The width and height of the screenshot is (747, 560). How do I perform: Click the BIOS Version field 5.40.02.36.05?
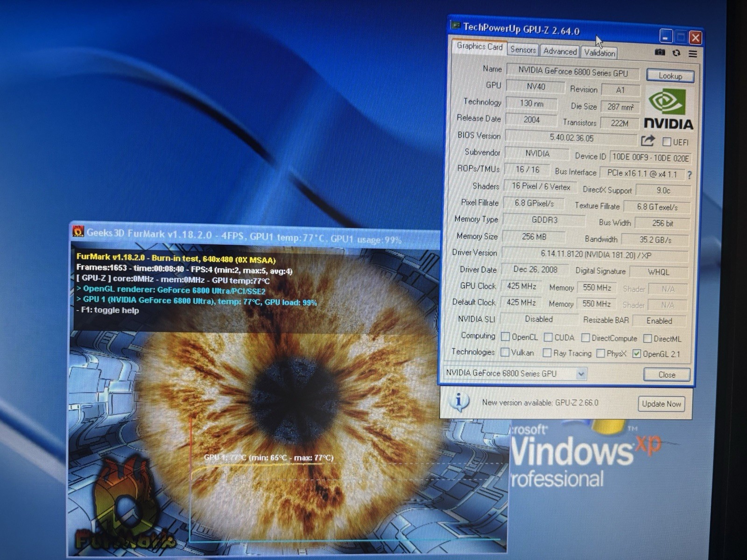tap(571, 138)
